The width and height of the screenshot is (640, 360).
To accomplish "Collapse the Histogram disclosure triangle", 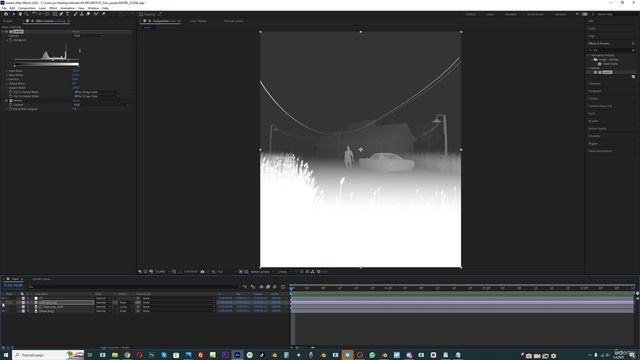I will tap(7, 40).
